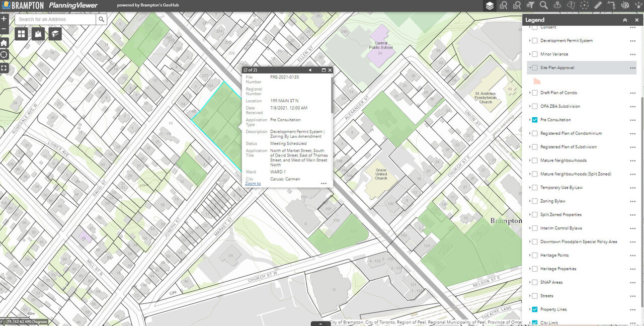644x326 pixels.
Task: Collapse the Site Plan Approval layer legend
Action: [x=529, y=68]
